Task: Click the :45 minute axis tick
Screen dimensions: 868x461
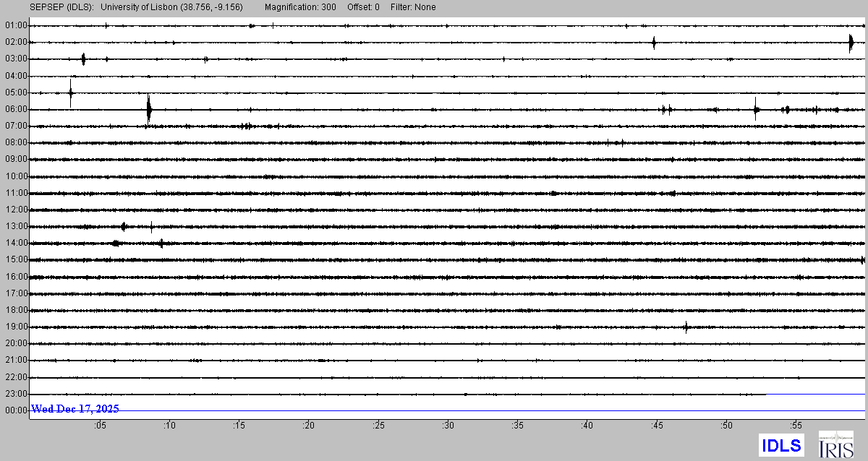Action: (x=657, y=426)
